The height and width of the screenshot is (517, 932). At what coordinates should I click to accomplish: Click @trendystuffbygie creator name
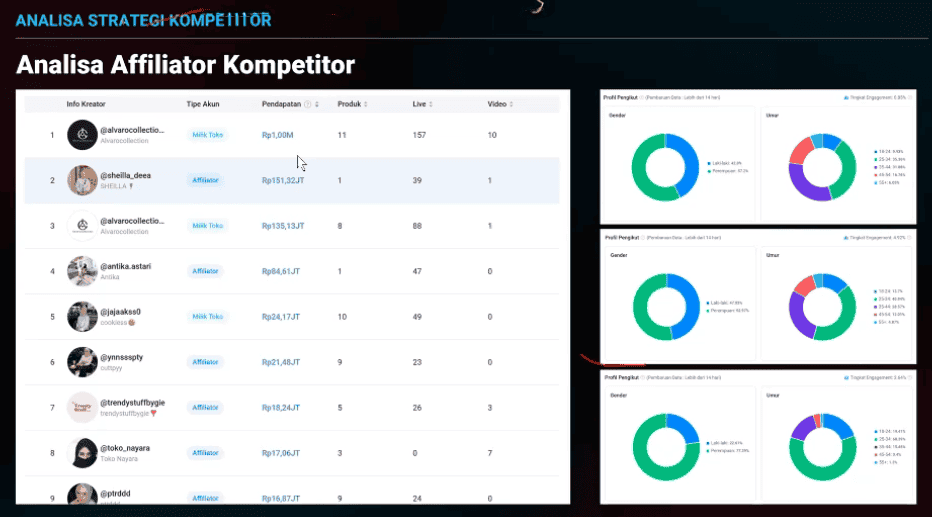coord(132,403)
